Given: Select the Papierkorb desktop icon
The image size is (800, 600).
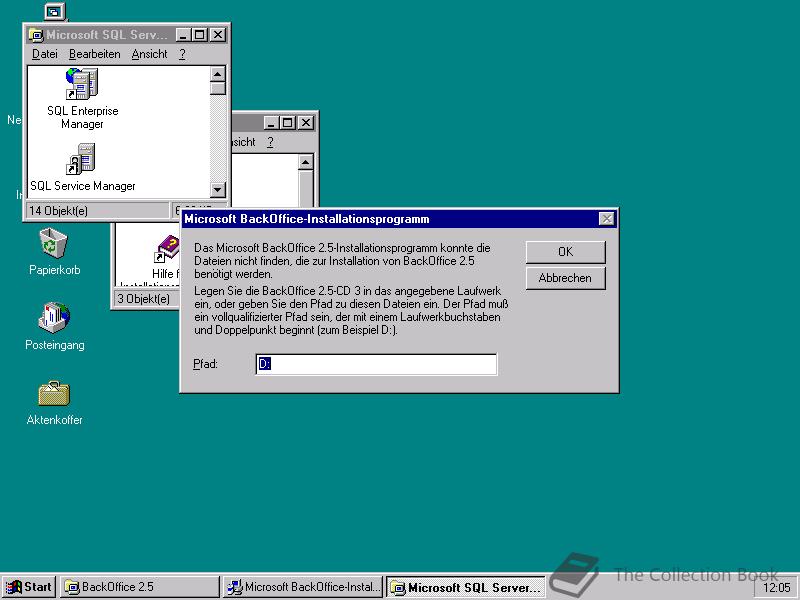Looking at the screenshot, I should [54, 243].
